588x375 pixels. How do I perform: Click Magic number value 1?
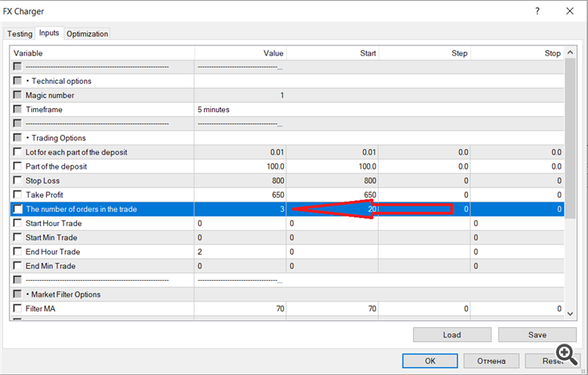click(x=281, y=96)
